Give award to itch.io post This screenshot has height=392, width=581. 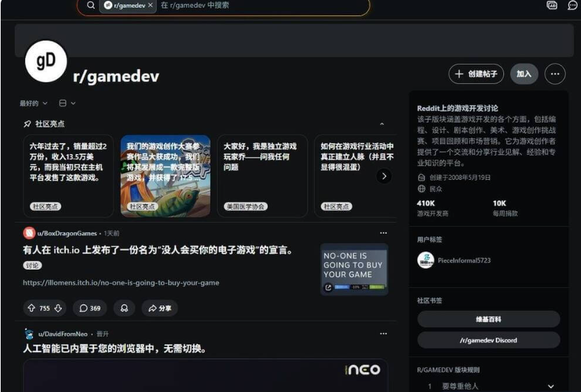(124, 308)
